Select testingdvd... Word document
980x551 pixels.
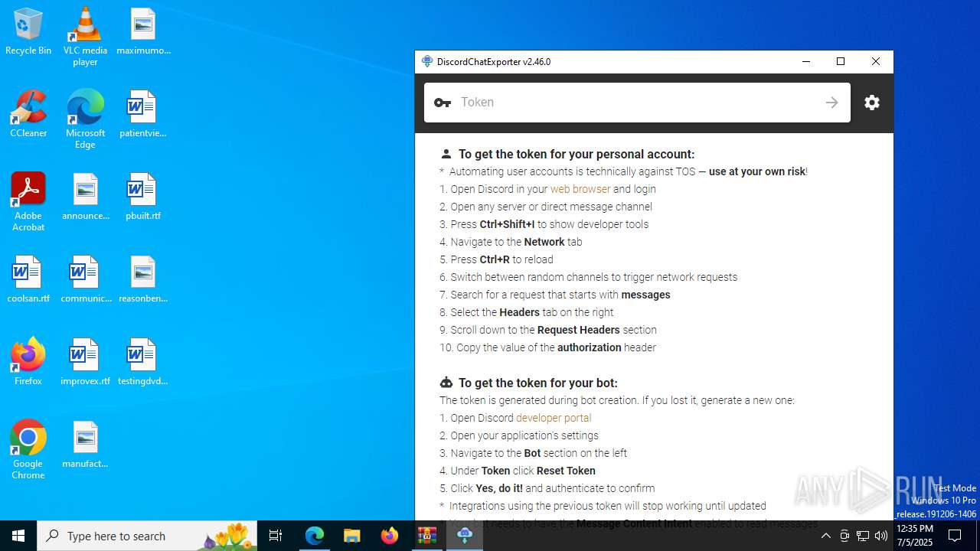coord(143,363)
